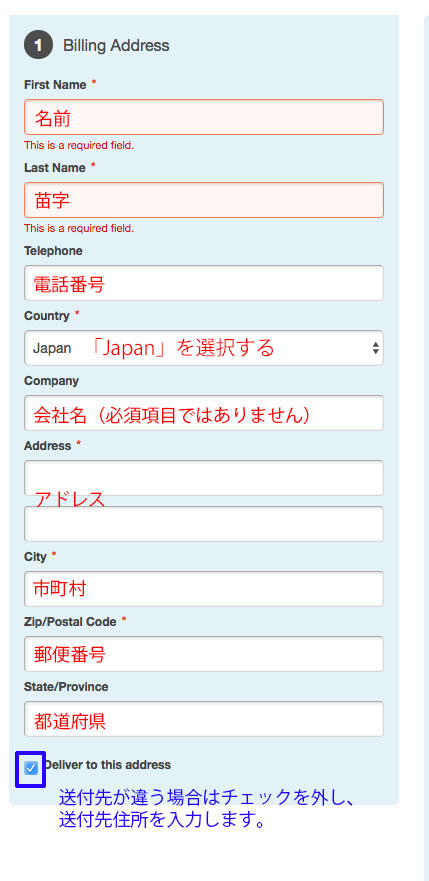The height and width of the screenshot is (881, 429).
Task: Click into the Company field
Action: (x=204, y=412)
